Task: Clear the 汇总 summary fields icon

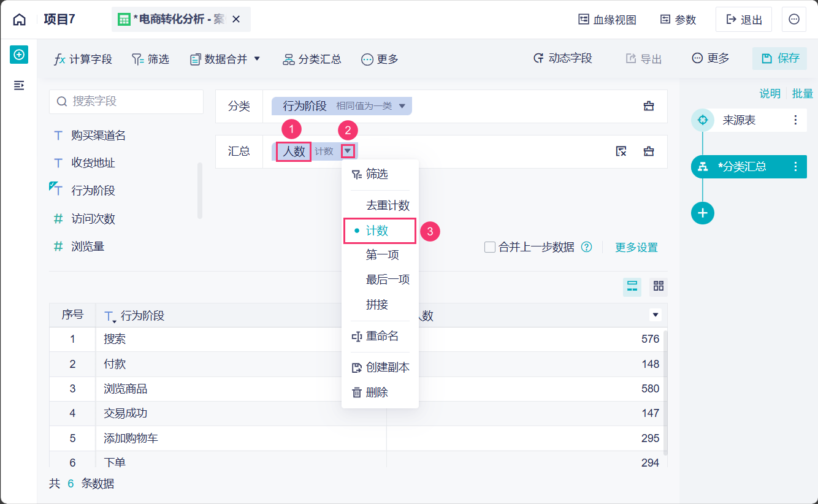Action: [621, 151]
